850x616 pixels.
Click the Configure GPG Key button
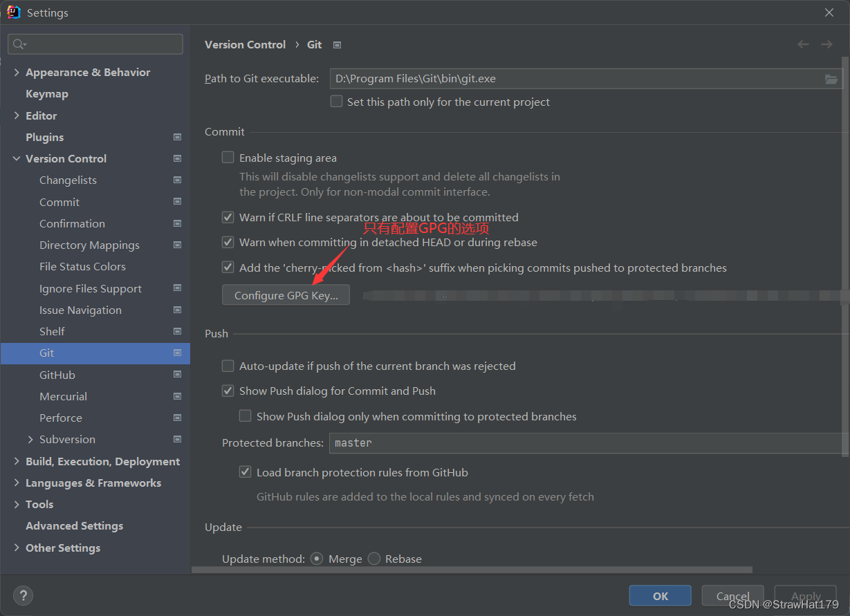pyautogui.click(x=286, y=295)
